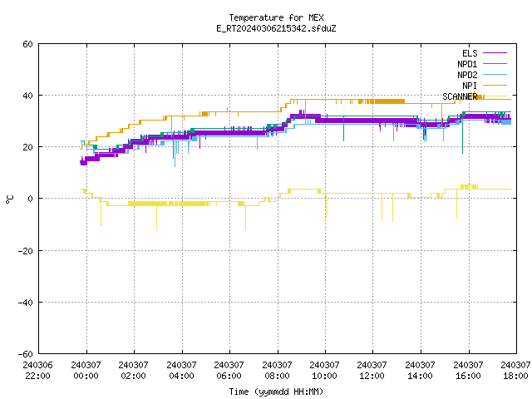Click the x-axis label 240307 10:00
The height and width of the screenshot is (399, 532).
(325, 371)
